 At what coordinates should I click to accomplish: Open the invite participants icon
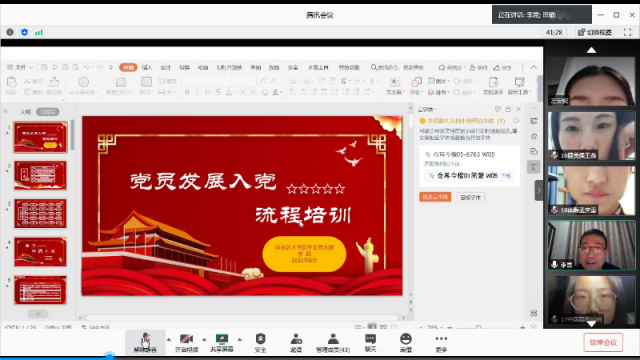click(296, 343)
